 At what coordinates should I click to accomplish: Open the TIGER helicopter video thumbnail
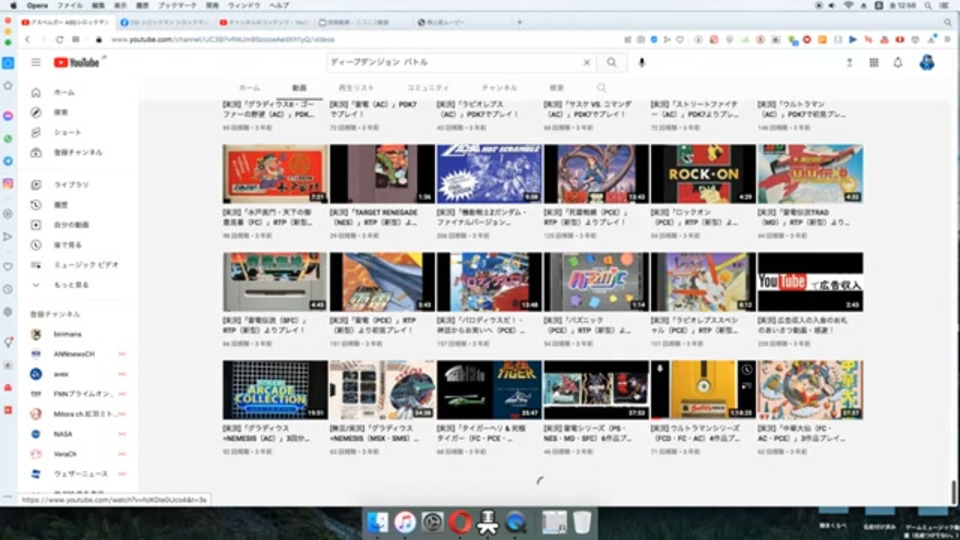tap(489, 390)
